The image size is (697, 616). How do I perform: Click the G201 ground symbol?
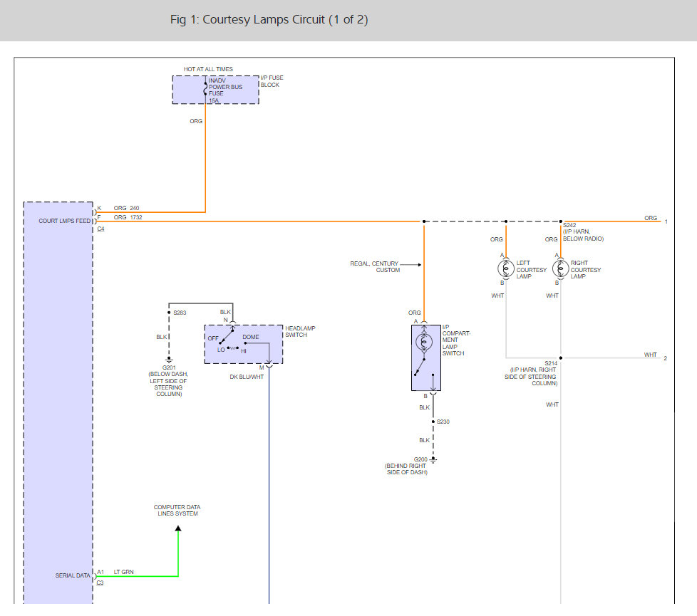(x=169, y=361)
